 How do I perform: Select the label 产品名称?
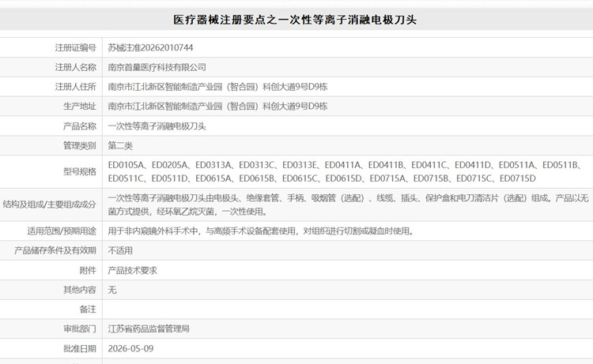click(x=80, y=126)
